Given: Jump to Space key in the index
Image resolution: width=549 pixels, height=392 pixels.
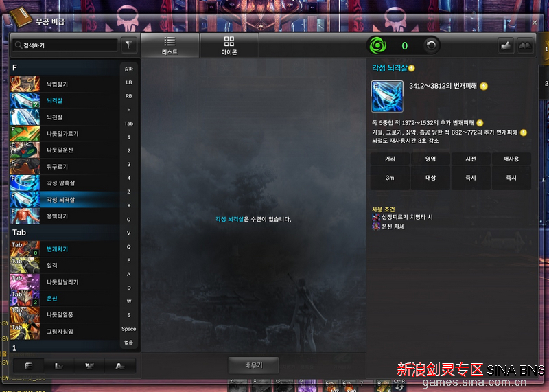Looking at the screenshot, I should click(129, 329).
